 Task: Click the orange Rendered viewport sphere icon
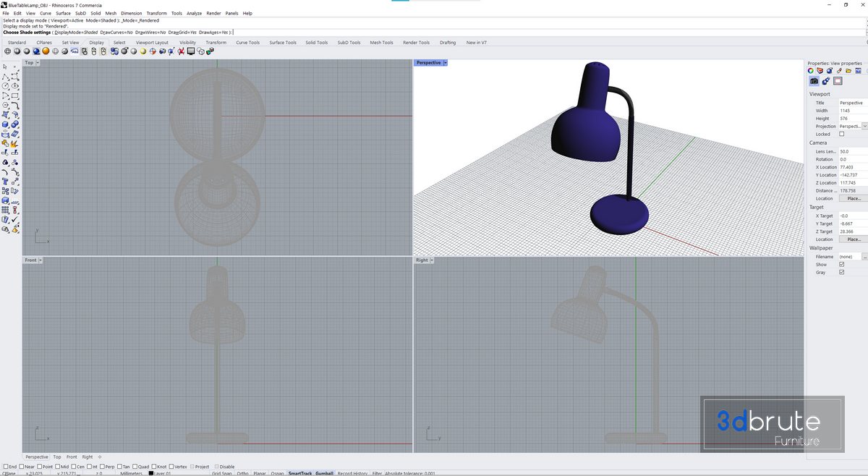coord(46,51)
